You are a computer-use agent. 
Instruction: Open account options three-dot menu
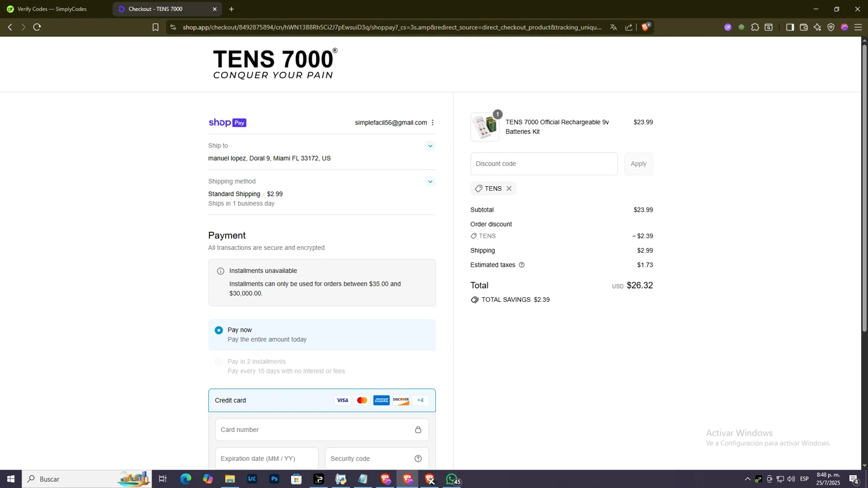tap(432, 123)
